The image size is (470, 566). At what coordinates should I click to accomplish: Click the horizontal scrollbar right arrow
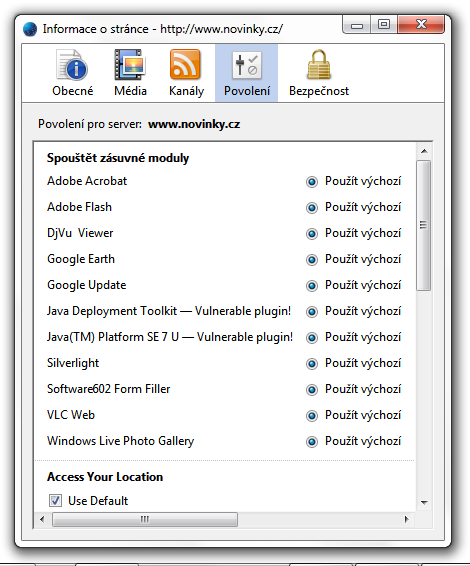[407, 519]
